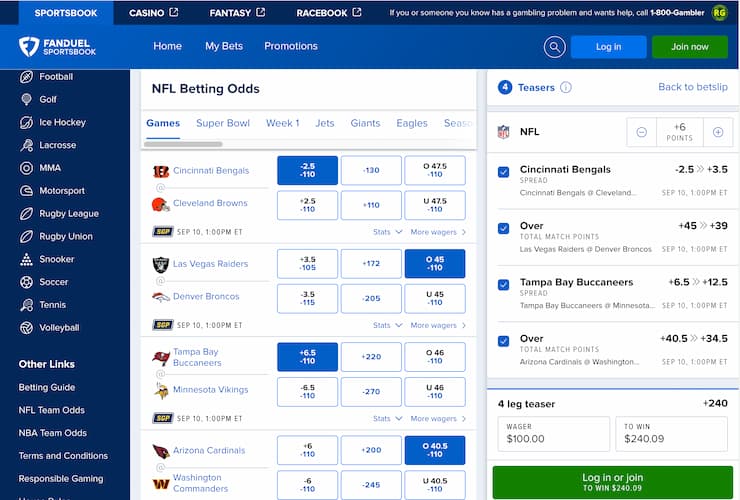
Task: Click the Las Vegas Raiders logo
Action: [161, 264]
